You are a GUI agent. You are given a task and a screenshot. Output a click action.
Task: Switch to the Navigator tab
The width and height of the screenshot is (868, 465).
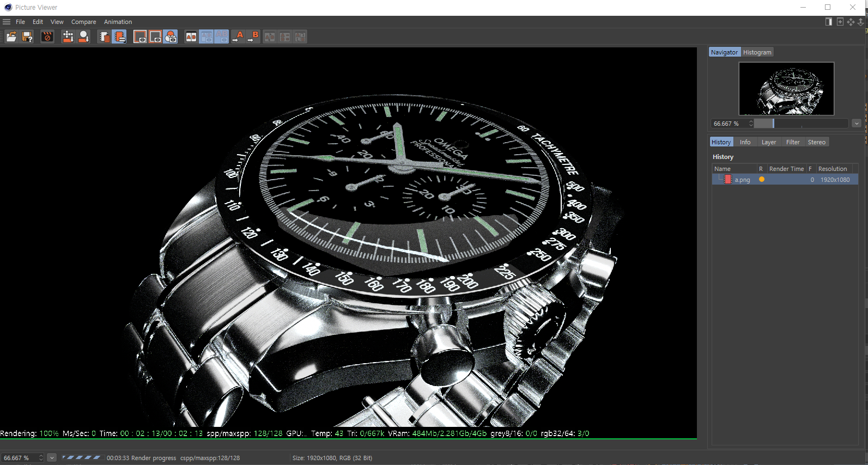tap(724, 52)
